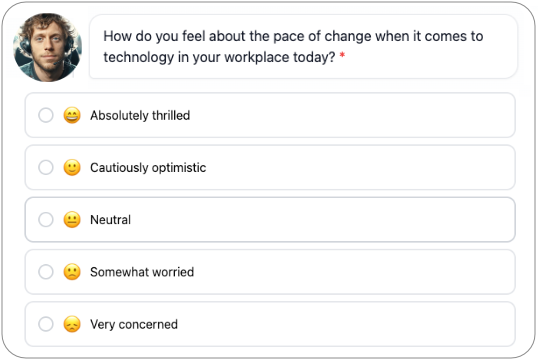This screenshot has width=538, height=360.
Task: Click the question text about technology pace
Action: pyautogui.click(x=293, y=47)
